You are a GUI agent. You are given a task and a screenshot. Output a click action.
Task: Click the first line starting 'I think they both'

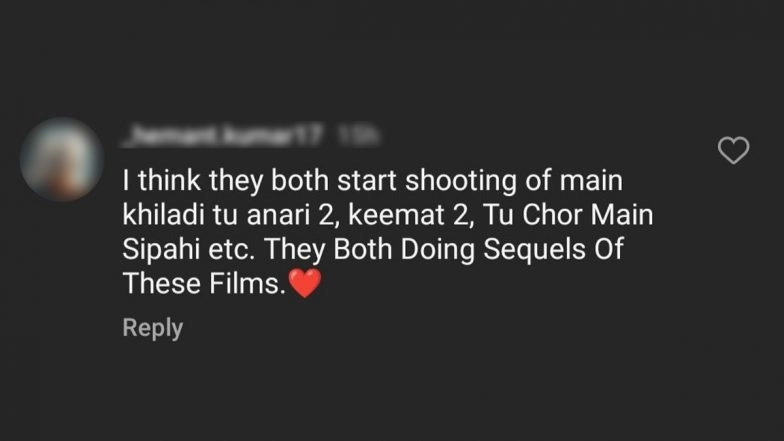pos(372,181)
